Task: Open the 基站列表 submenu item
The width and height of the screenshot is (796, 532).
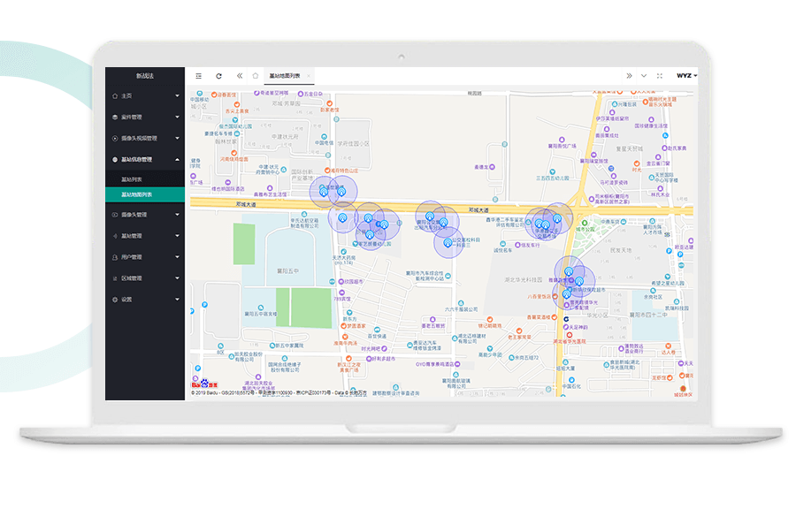Action: point(145,179)
